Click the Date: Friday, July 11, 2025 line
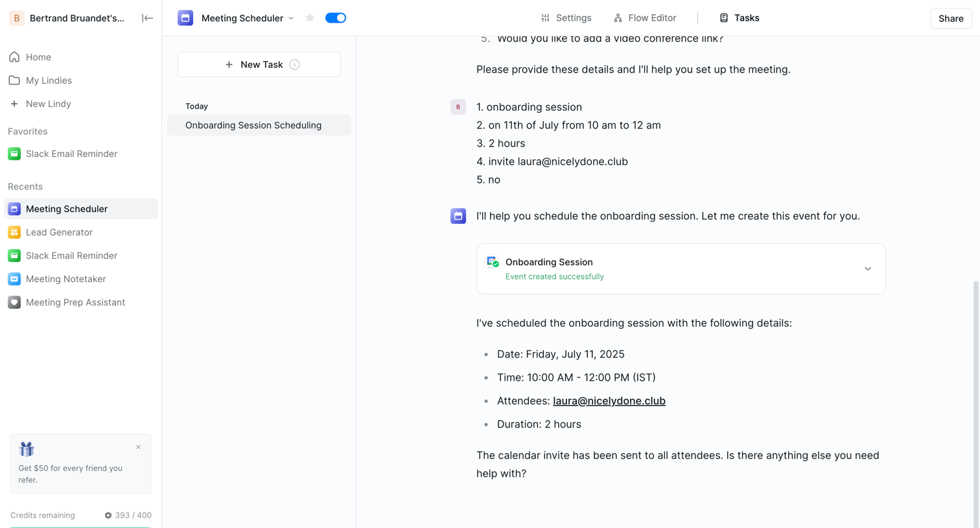The image size is (980, 528). tap(561, 354)
